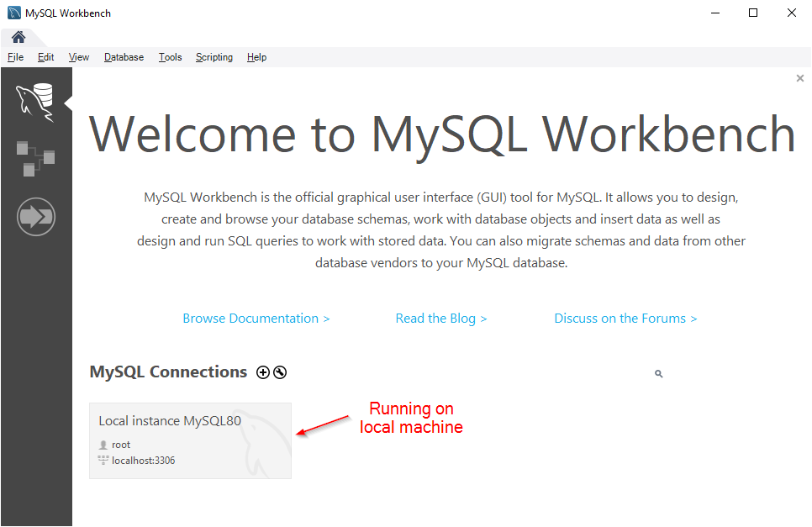Open the Models sidebar view

(x=34, y=157)
